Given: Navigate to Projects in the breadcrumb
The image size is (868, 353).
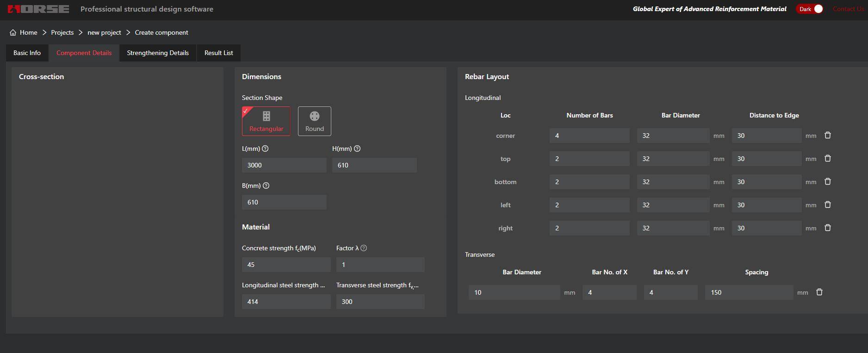Looking at the screenshot, I should pos(62,32).
